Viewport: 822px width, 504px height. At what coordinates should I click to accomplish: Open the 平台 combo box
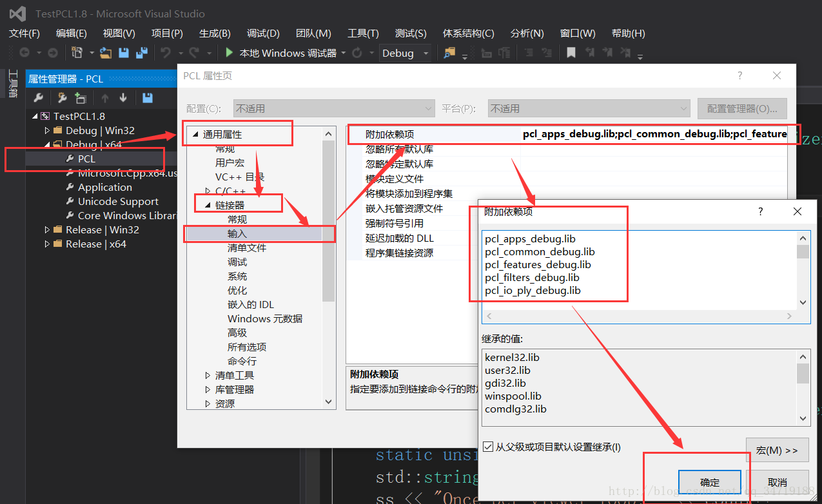point(589,108)
